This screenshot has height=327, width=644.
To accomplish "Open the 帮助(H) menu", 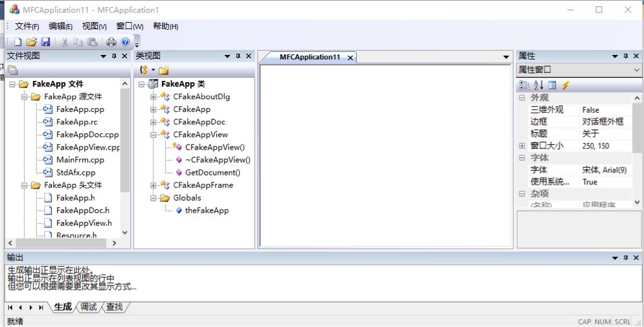I will pyautogui.click(x=165, y=27).
